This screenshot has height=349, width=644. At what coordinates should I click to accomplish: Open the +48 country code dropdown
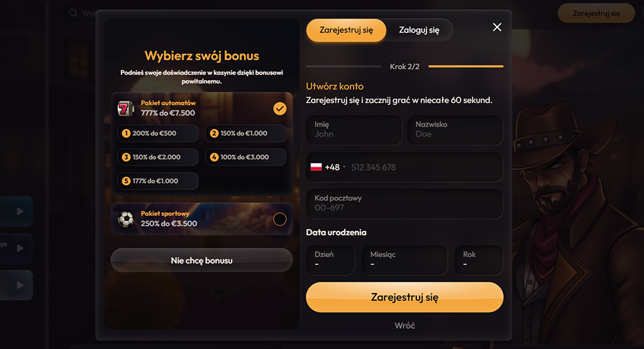[335, 167]
